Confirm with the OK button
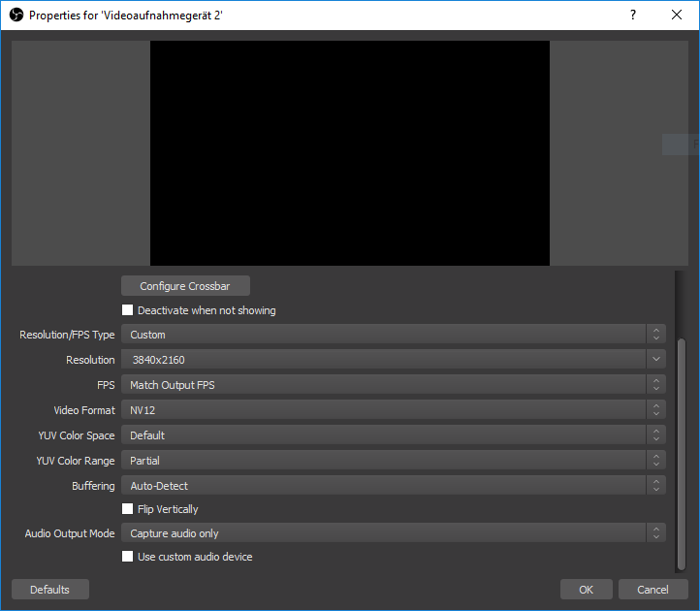Viewport: 700px width, 611px height. tap(587, 590)
